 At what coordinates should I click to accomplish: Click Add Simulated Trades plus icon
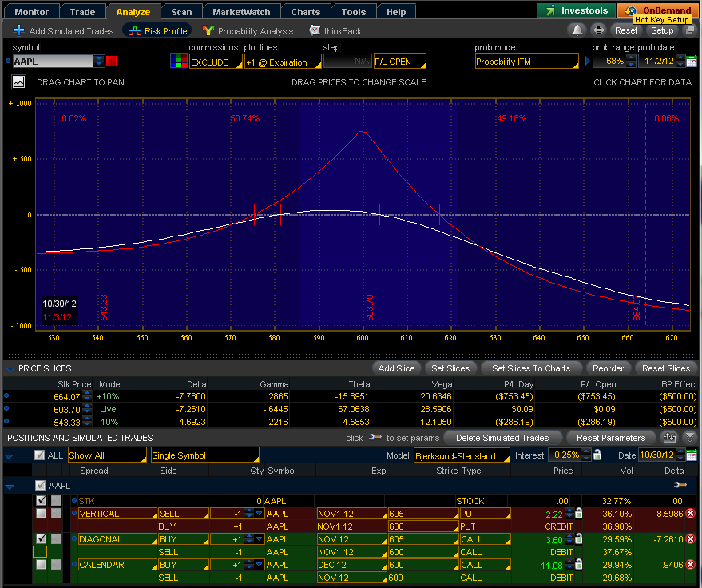click(x=19, y=30)
